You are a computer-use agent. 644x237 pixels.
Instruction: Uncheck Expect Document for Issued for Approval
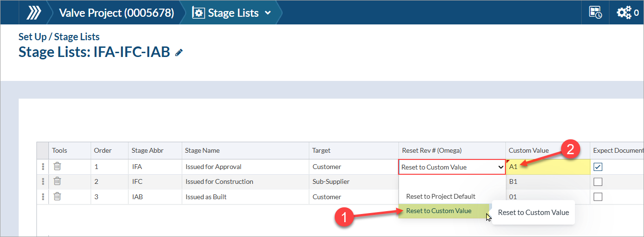point(598,167)
